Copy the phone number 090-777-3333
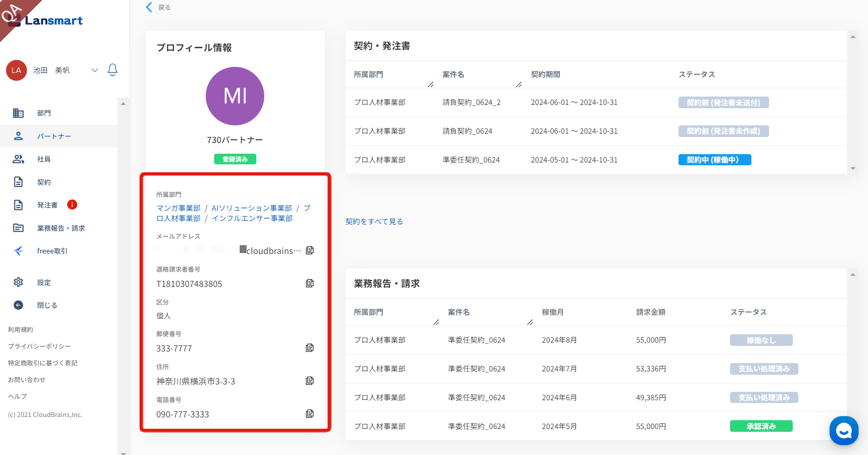 pyautogui.click(x=310, y=414)
